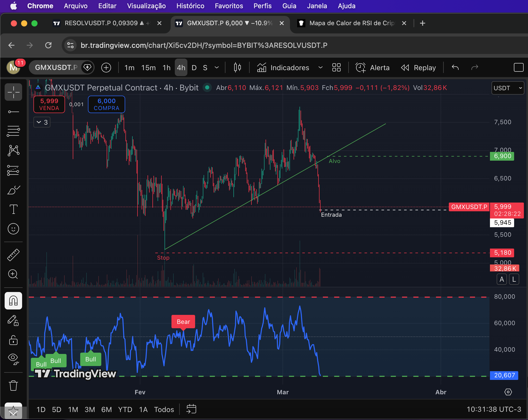The width and height of the screenshot is (528, 420).
Task: Toggle magnet mode on the sidebar
Action: tap(13, 301)
